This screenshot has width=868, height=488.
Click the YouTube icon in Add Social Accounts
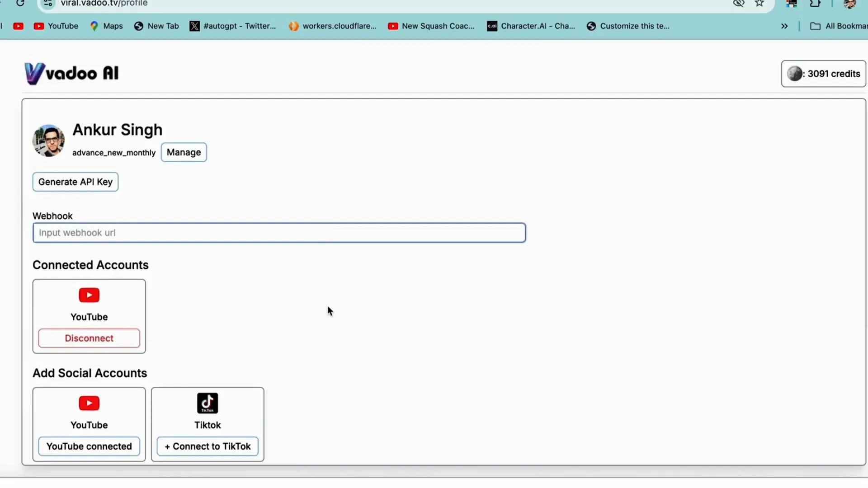(x=89, y=403)
